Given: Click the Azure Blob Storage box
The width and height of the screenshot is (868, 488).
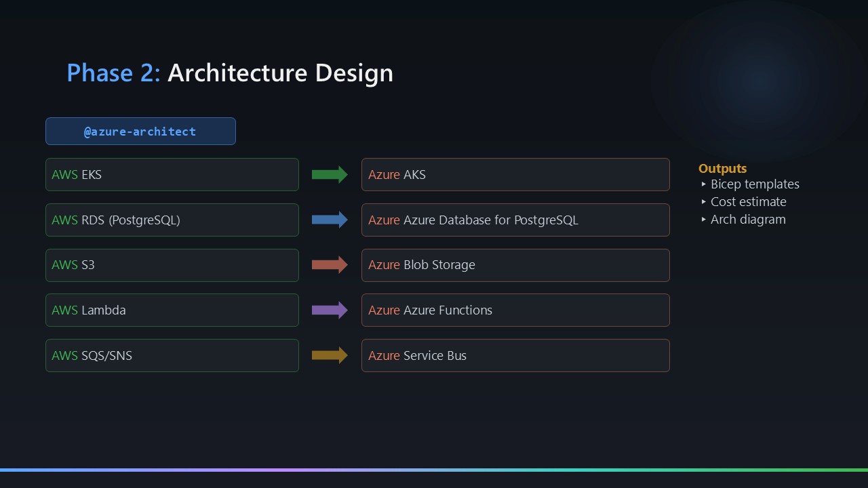Looking at the screenshot, I should click(x=515, y=265).
